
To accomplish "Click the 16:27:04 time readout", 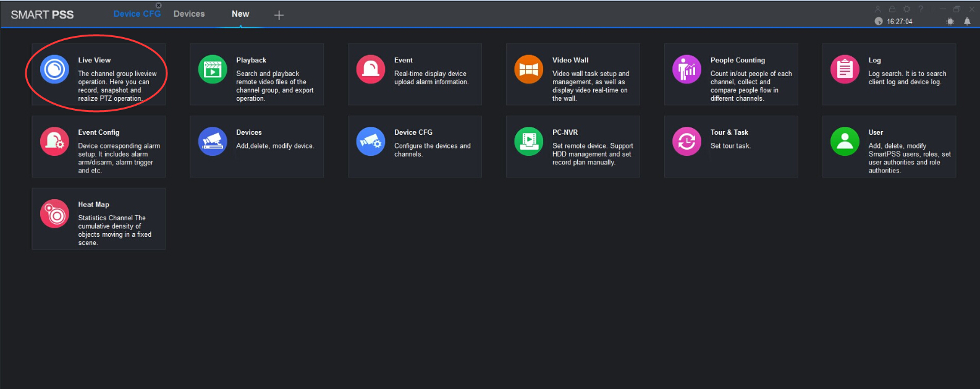I will tap(900, 21).
